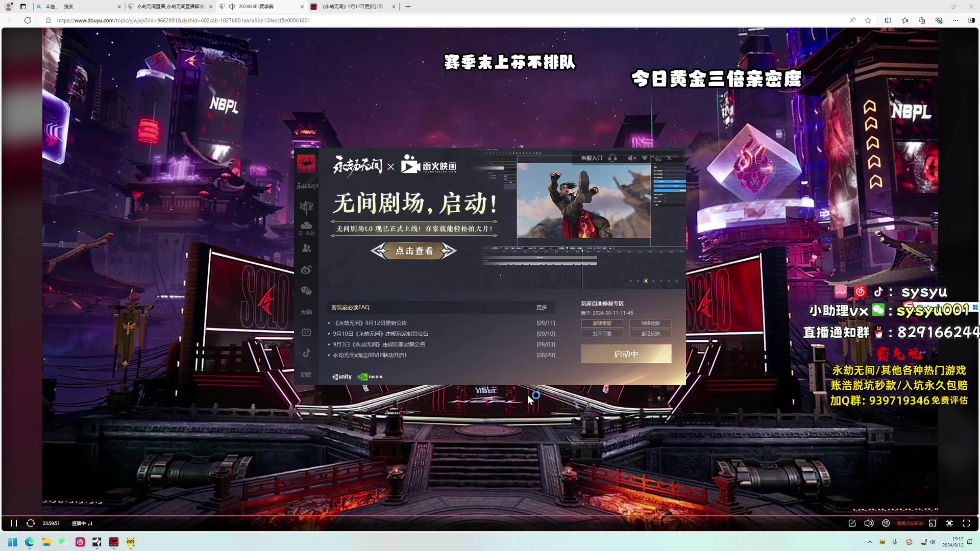Open browser profile avatar icon
The height and width of the screenshot is (551, 980).
point(8,7)
